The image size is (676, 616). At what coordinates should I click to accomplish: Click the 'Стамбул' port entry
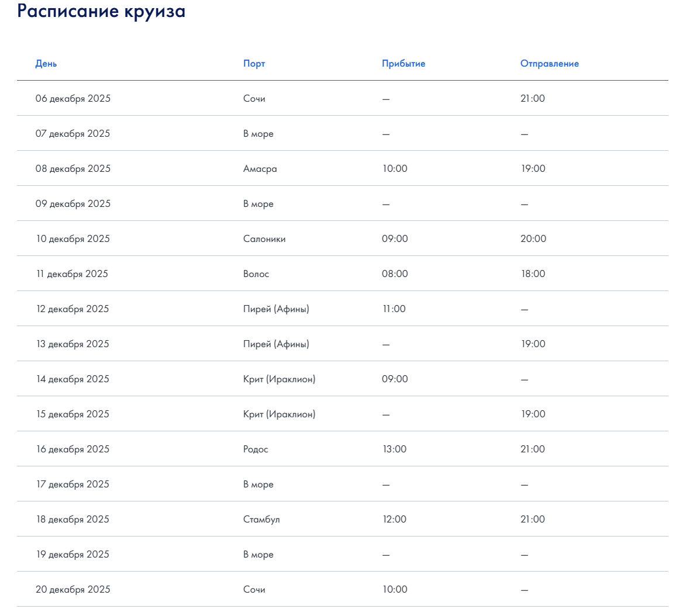(x=263, y=519)
